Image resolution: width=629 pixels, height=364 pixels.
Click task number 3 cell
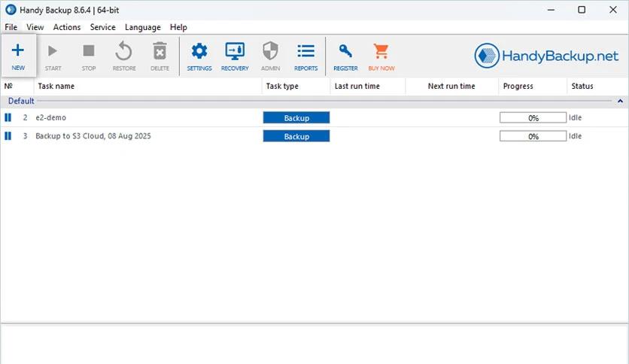tap(26, 136)
